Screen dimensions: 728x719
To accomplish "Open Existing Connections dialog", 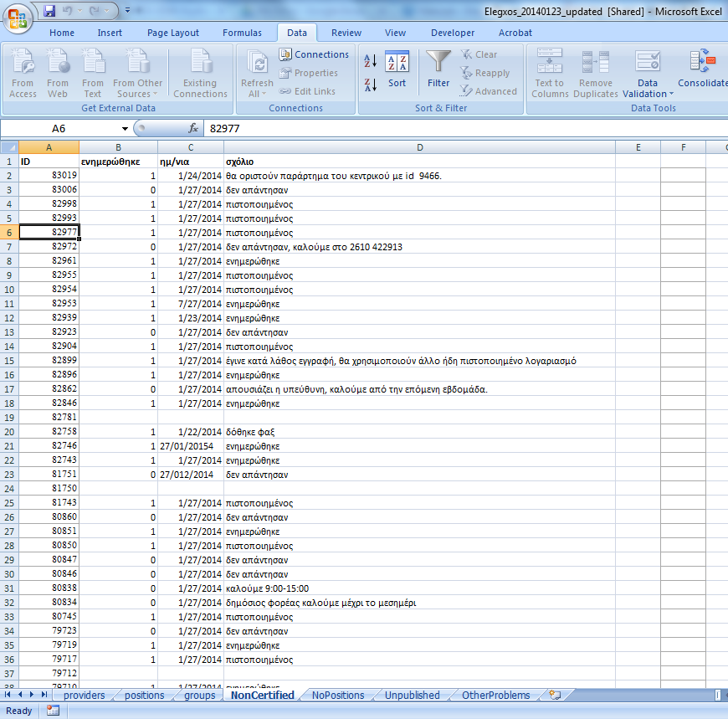I will [201, 74].
